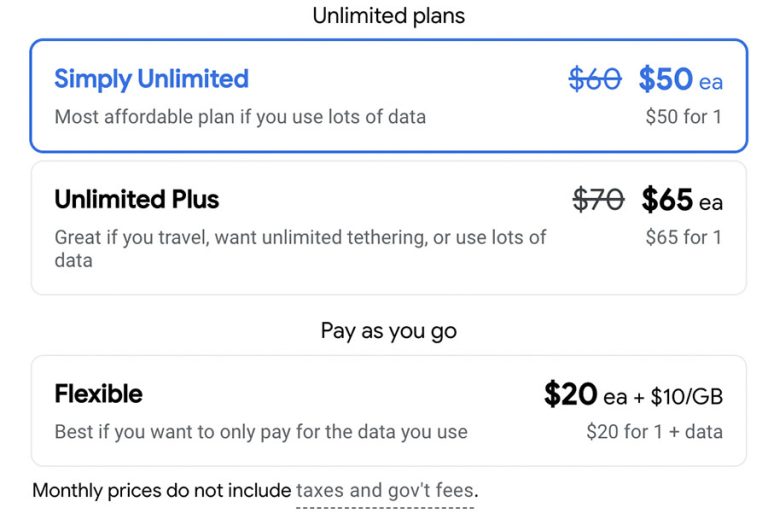Click the "$20 for 1 + data" text
This screenshot has height=531, width=768.
[x=654, y=433]
